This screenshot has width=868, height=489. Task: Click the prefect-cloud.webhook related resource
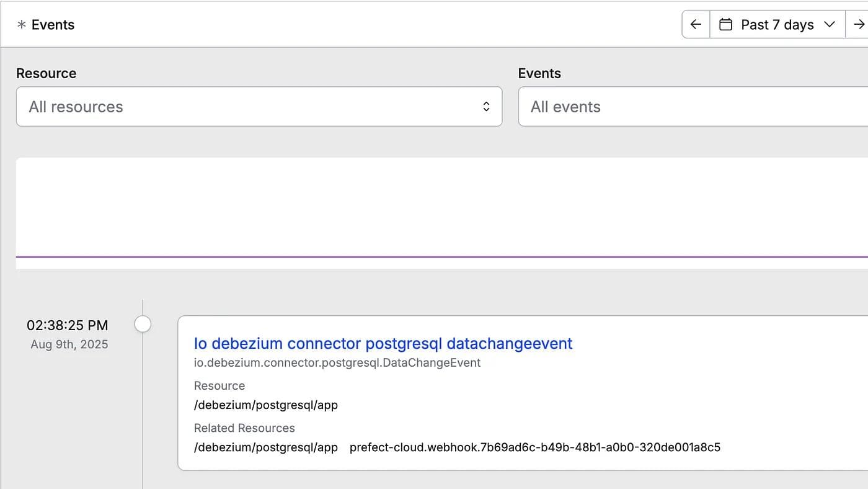pos(534,447)
